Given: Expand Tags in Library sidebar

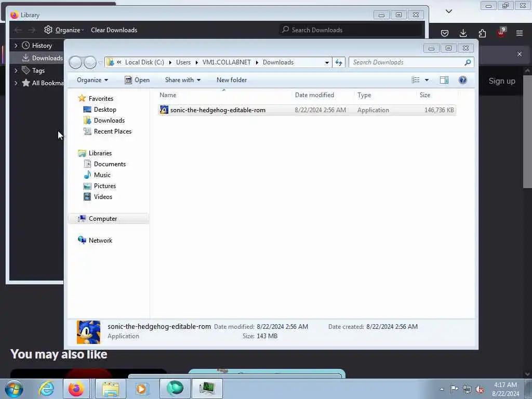Looking at the screenshot, I should (16, 71).
